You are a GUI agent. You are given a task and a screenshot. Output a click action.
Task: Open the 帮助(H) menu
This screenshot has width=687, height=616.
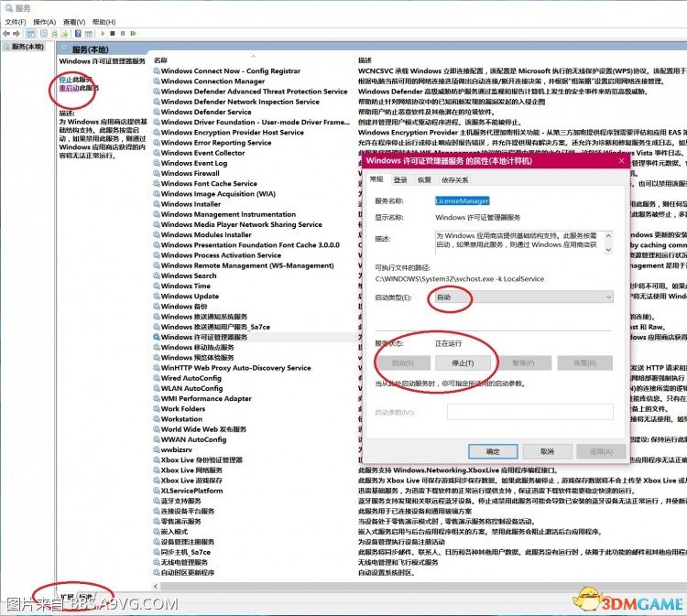(x=104, y=22)
